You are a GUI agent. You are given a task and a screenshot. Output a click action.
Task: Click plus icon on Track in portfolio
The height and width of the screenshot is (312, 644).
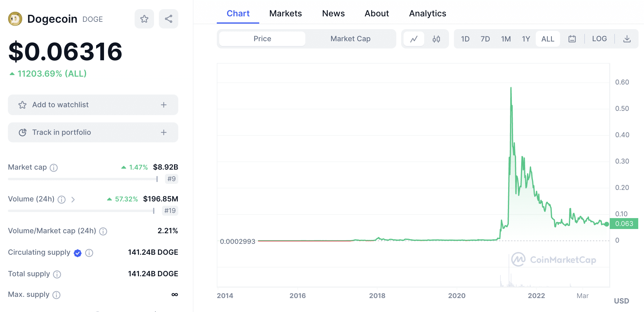click(164, 132)
